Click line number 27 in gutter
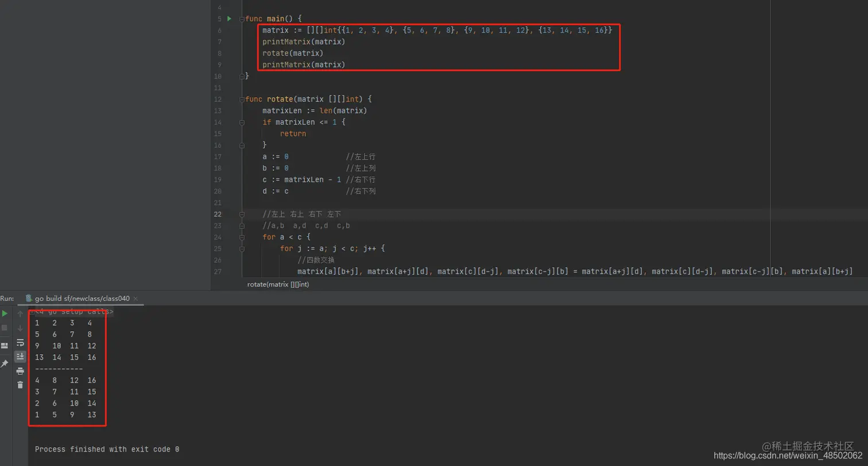Screen dimensions: 868x466 218,271
